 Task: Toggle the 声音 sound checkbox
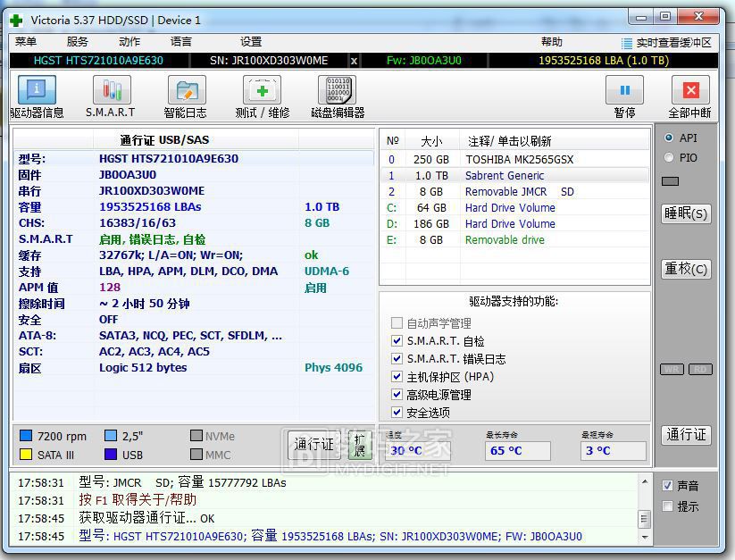(668, 486)
